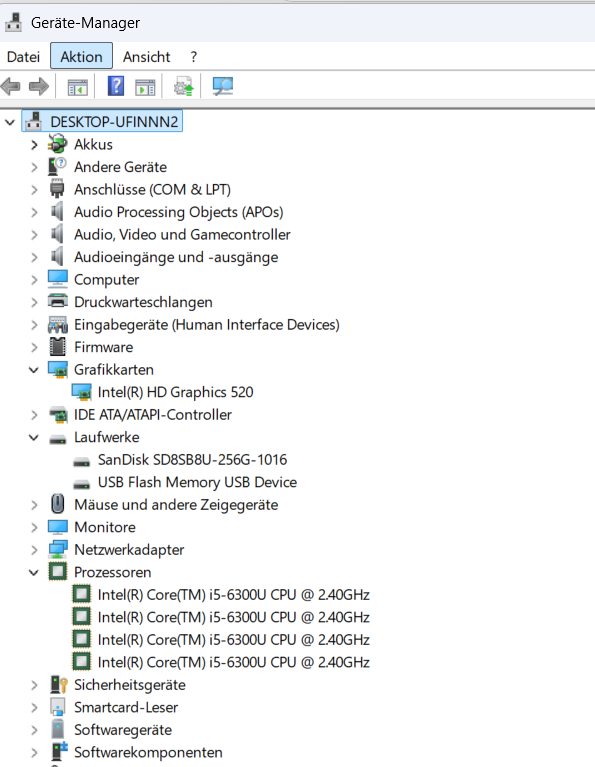
Task: Click the IDE ATA/ATAPI-Controller icon
Action: (58, 415)
